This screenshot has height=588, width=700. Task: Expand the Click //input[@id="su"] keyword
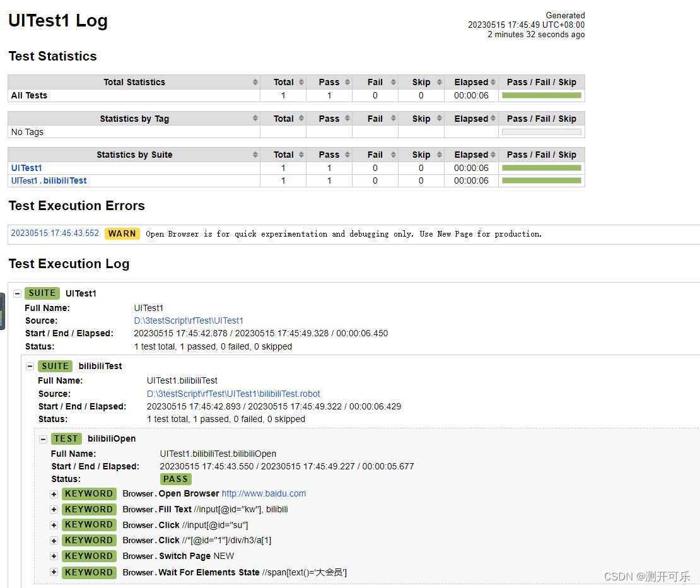pyautogui.click(x=54, y=526)
